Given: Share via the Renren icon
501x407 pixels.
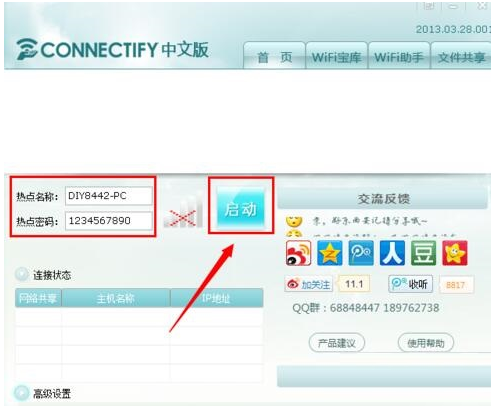Looking at the screenshot, I should tap(392, 253).
